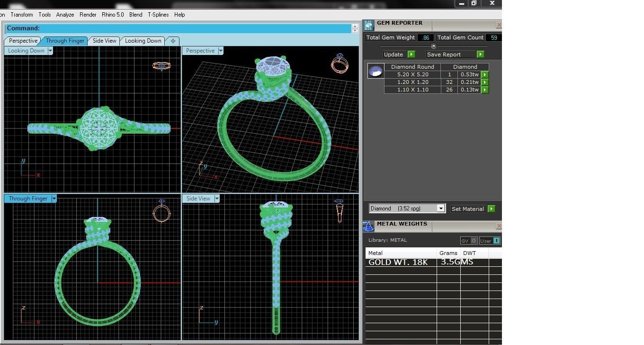The image size is (644, 345).
Task: Close the Gem Reporter panel
Action: pyautogui.click(x=499, y=25)
